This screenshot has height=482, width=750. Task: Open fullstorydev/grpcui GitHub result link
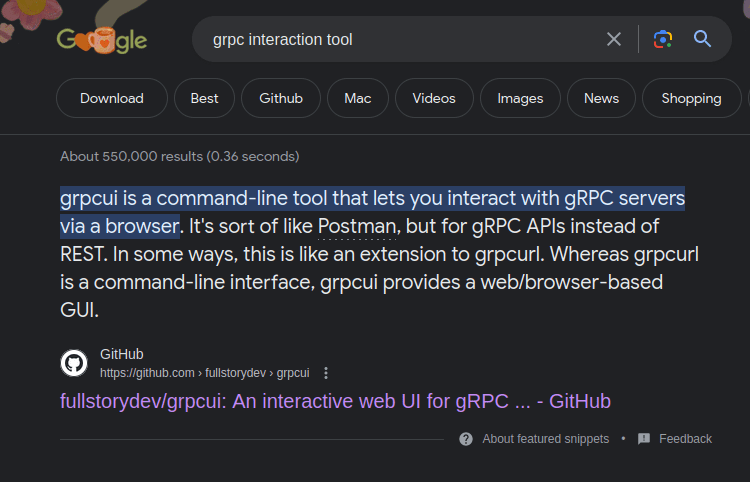point(335,401)
